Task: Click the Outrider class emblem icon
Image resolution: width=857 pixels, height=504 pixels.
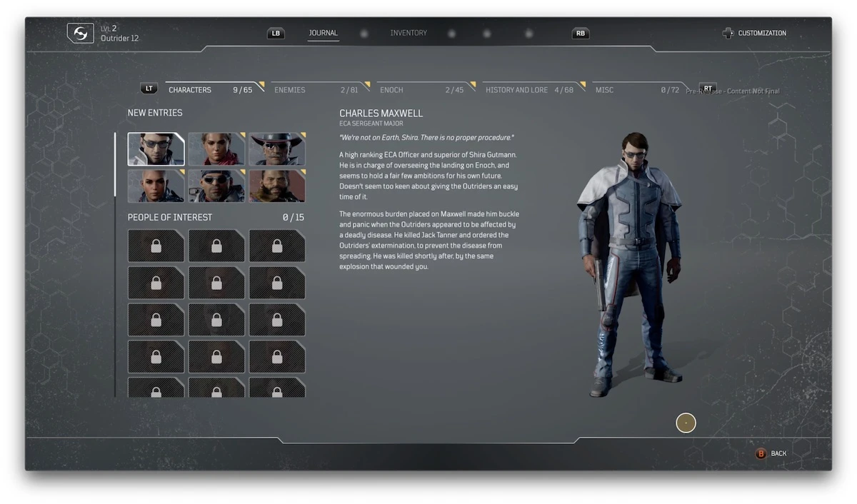Action: pos(81,34)
